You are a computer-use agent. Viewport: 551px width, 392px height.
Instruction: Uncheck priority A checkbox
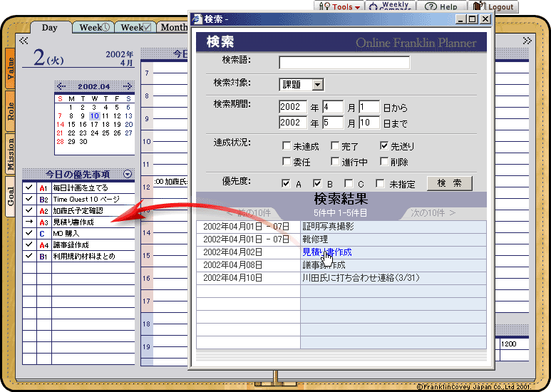pos(286,183)
